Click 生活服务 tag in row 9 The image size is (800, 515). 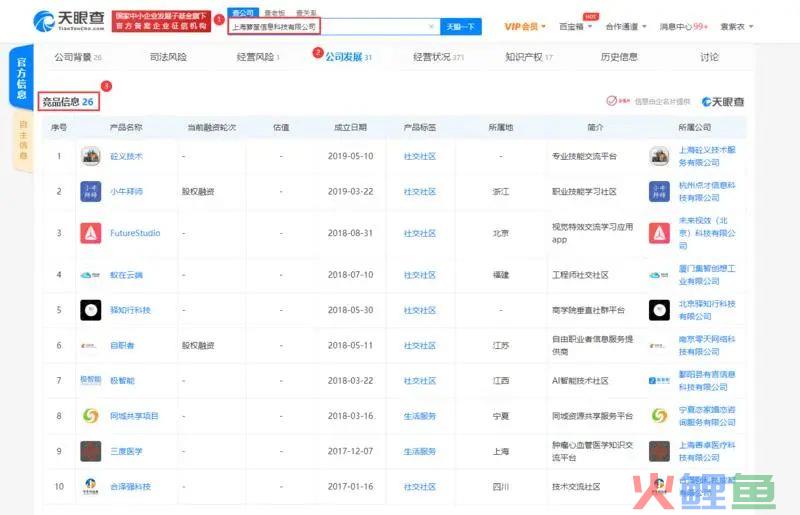click(x=419, y=451)
